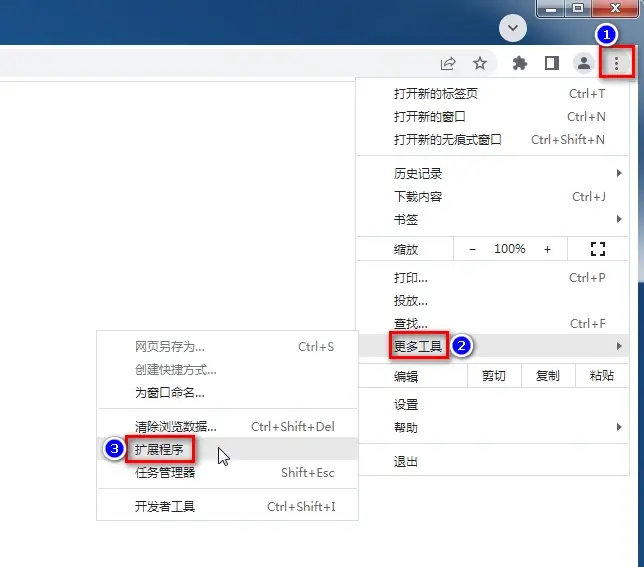
Task: Click the 粘贴 button
Action: (601, 376)
